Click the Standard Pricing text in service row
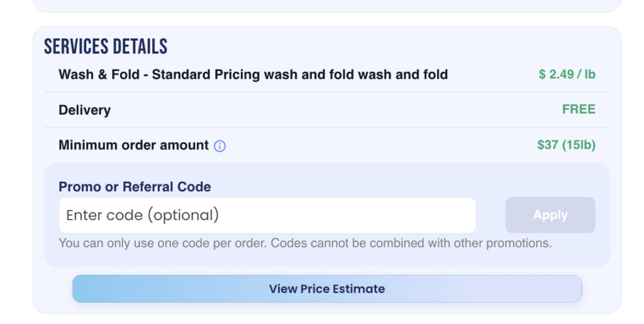Screen dimensions: 644x324 pyautogui.click(x=206, y=74)
